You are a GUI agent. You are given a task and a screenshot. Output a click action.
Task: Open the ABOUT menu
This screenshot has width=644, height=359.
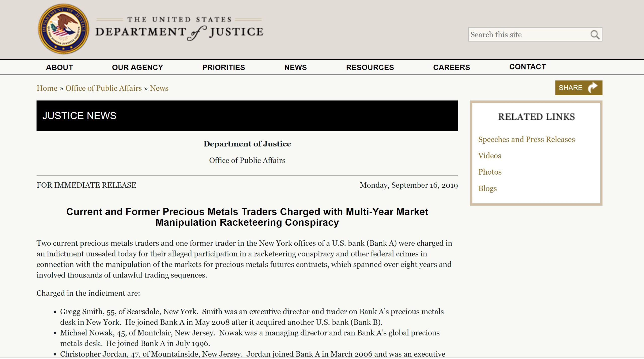[x=59, y=67]
